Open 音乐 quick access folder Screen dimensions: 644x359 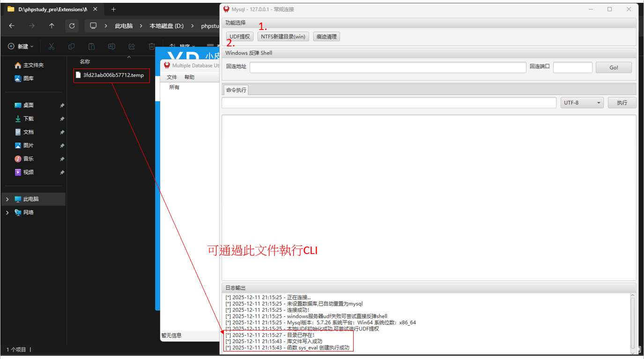[24, 159]
